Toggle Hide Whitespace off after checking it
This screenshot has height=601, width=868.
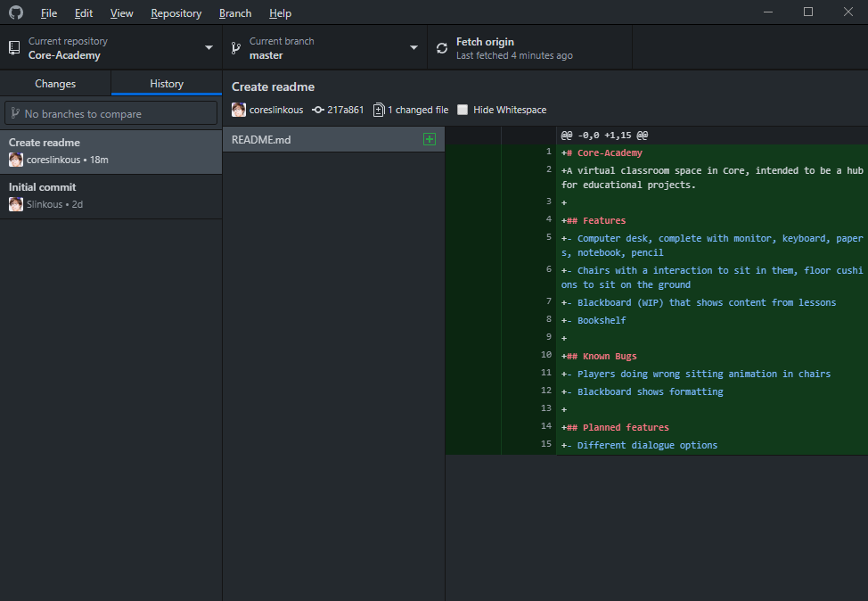[462, 109]
